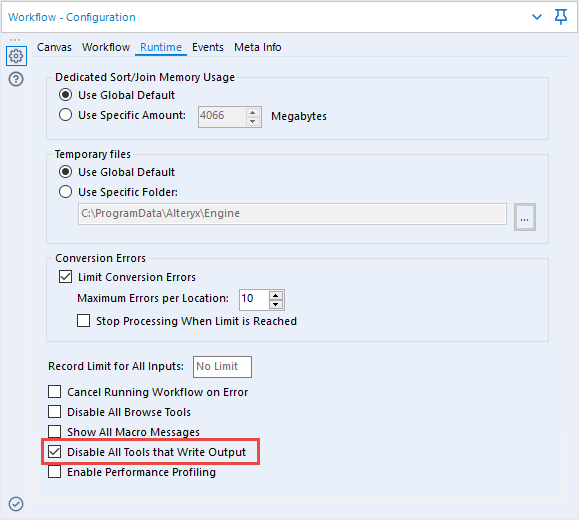Image resolution: width=579 pixels, height=520 pixels.
Task: Click the Record Limit for All Inputs field
Action: point(222,367)
